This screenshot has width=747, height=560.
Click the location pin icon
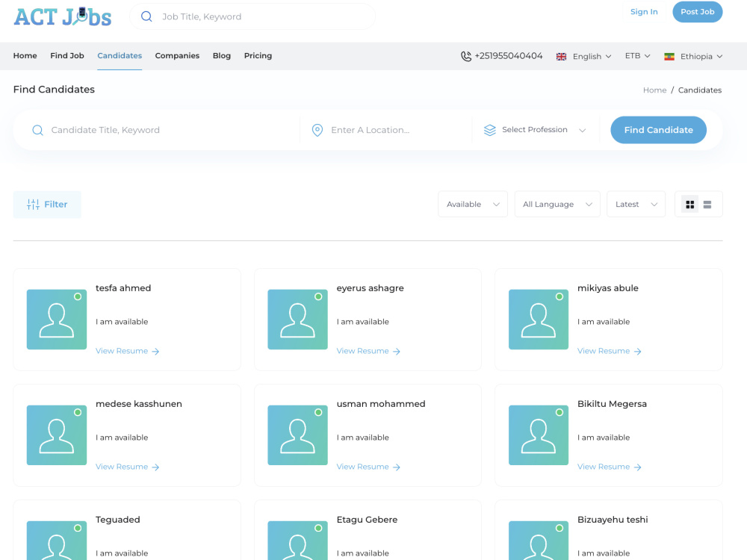click(x=317, y=130)
